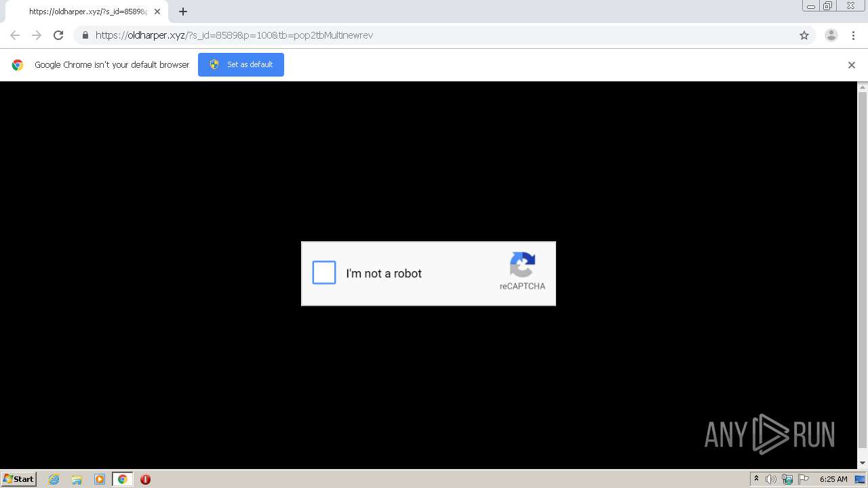This screenshot has width=868, height=488.
Task: Open Windows Explorer folder in taskbar
Action: tap(77, 479)
